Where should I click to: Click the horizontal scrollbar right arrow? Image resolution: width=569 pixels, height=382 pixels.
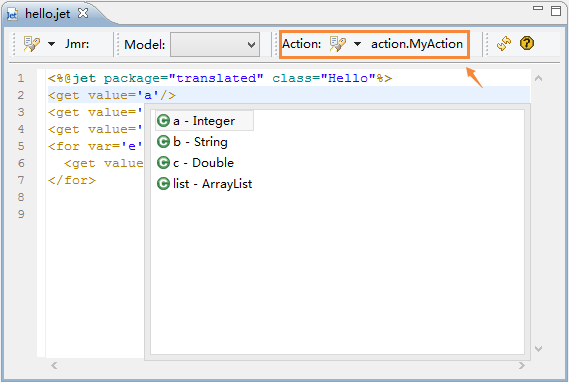[x=521, y=365]
